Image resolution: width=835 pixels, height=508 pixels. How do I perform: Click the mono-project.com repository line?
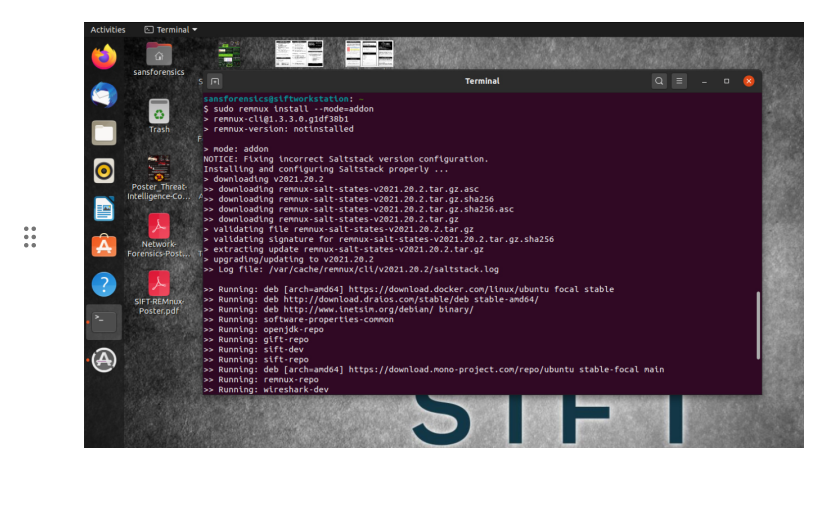(x=434, y=370)
